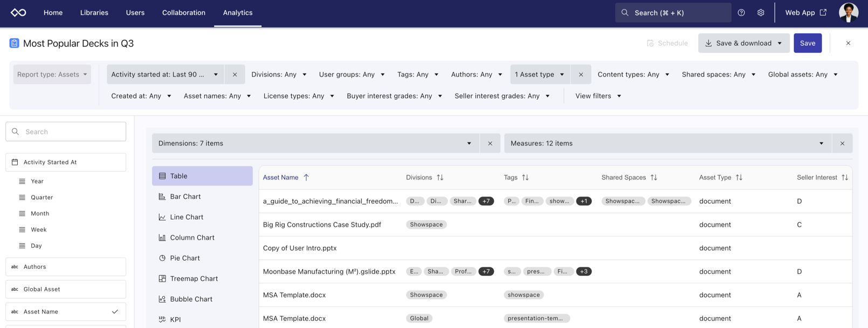Open settings via the gear icon

coord(761,12)
